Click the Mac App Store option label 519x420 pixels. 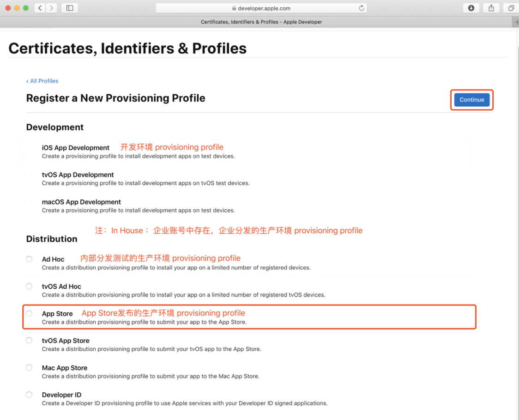coord(65,368)
